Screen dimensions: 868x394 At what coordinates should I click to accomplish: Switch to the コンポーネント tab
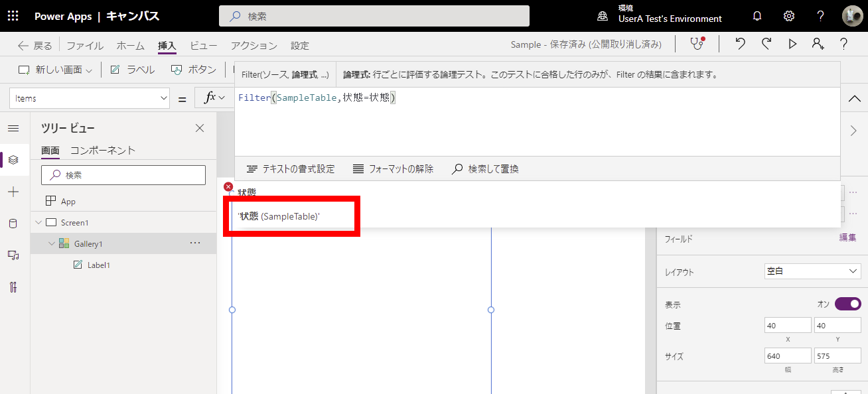coord(103,151)
